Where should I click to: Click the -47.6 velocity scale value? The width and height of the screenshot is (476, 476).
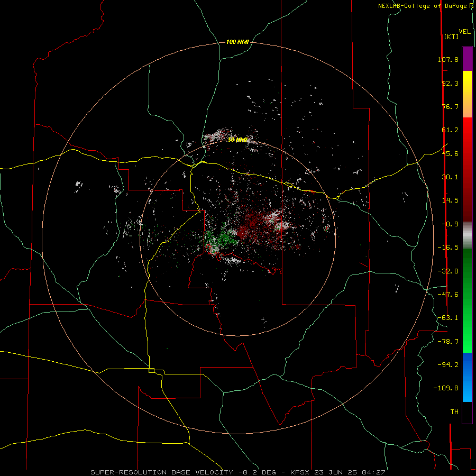[448, 295]
